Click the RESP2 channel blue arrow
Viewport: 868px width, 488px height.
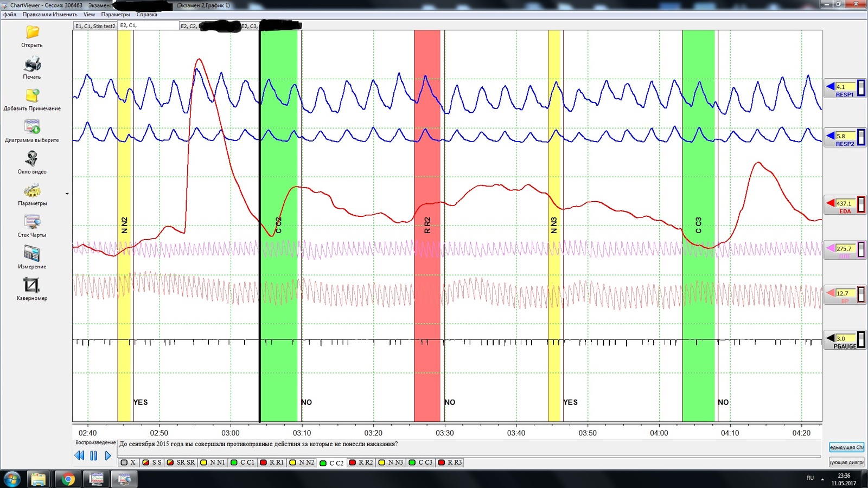[x=830, y=136]
